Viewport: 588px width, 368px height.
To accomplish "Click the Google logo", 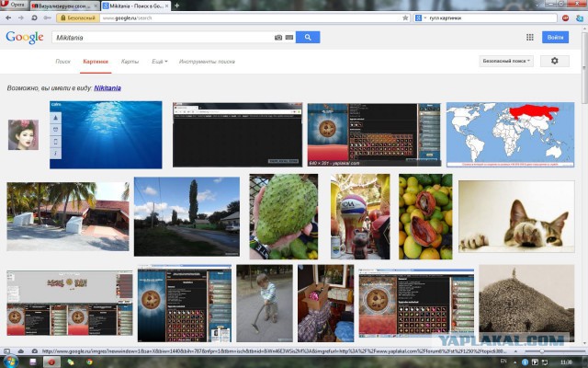I will point(25,37).
